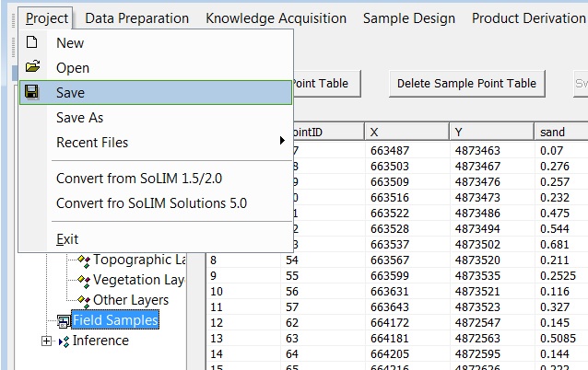Click the Field Samples table icon
This screenshot has width=588, height=370.
pos(64,321)
